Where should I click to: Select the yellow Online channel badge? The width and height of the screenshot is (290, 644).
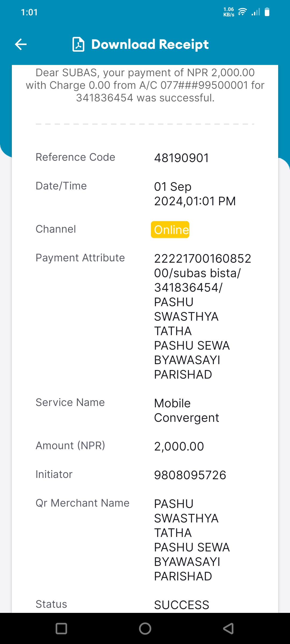tap(170, 230)
